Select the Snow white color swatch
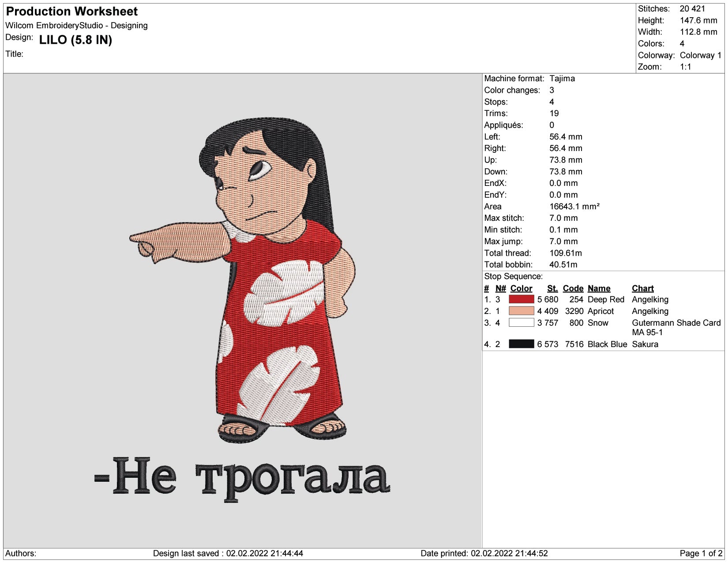728x563 pixels. pos(521,322)
